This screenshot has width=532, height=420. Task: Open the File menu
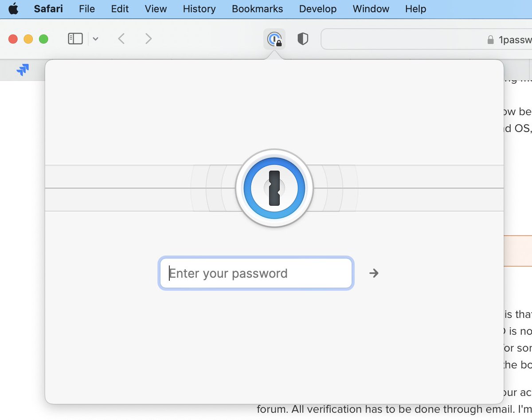(87, 9)
